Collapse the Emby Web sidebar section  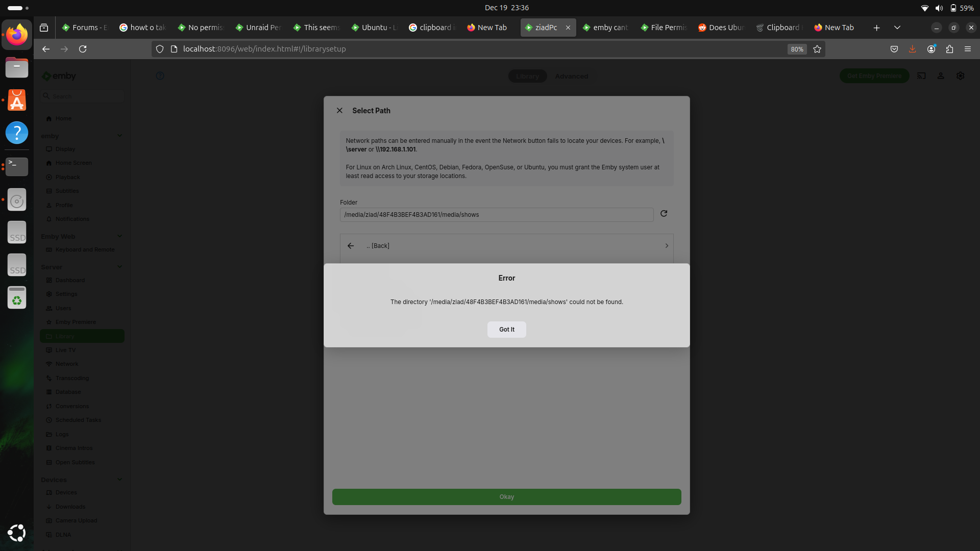tap(119, 236)
